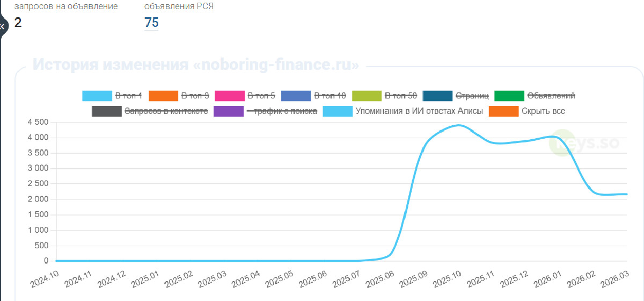
Task: Click the chart line peak near 2025.10
Action: pyautogui.click(x=459, y=125)
